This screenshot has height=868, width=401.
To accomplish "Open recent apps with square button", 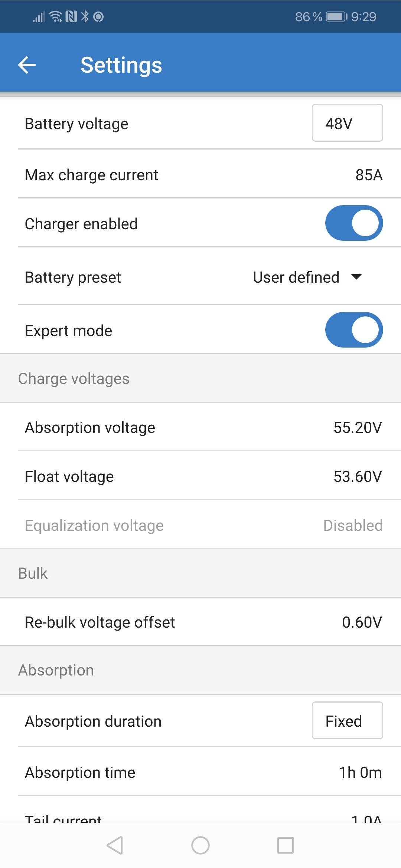I will 285,845.
